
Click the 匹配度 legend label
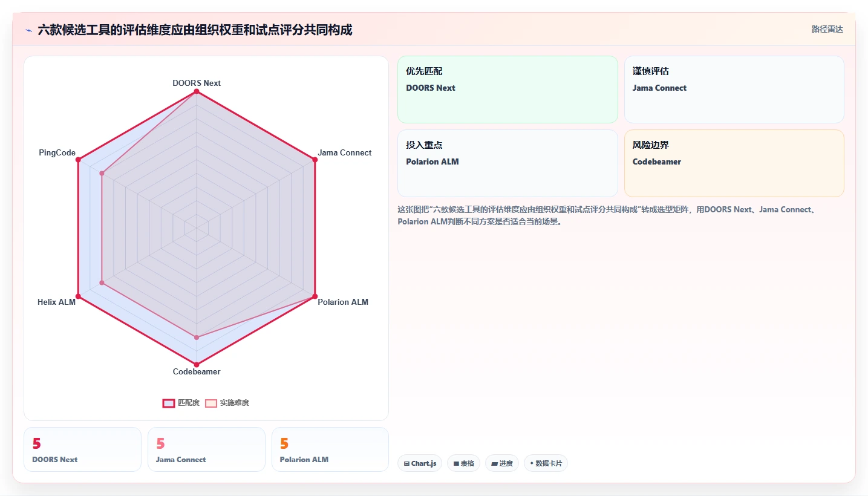point(188,403)
